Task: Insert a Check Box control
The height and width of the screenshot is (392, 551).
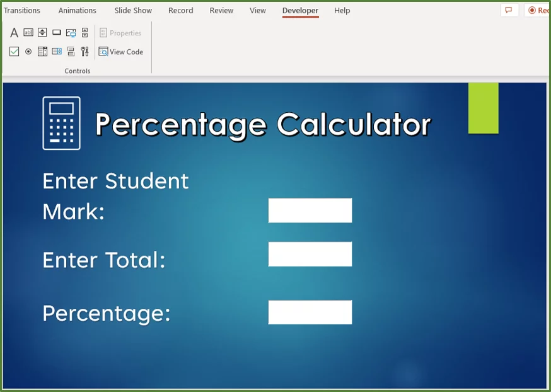Action: coord(14,52)
